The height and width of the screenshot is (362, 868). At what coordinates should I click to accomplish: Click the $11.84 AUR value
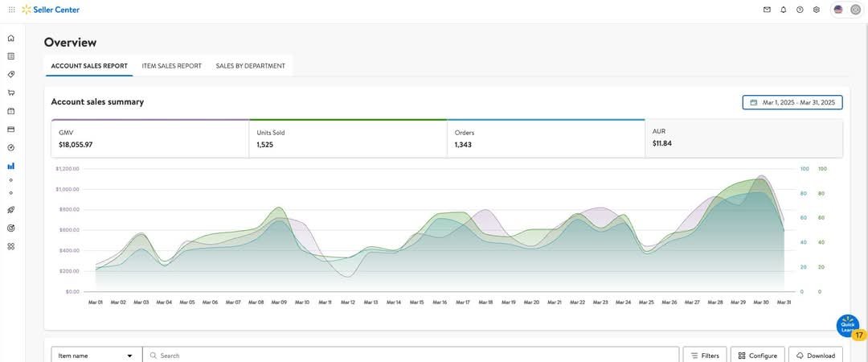(662, 143)
